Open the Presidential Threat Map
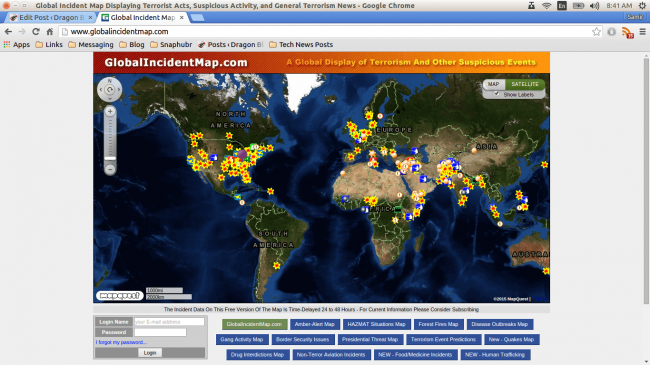 point(370,339)
